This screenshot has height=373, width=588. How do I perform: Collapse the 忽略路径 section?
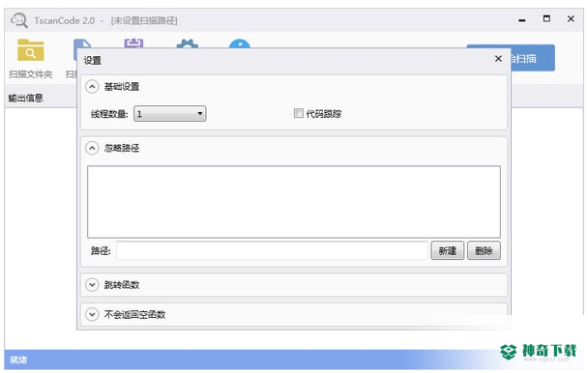coord(92,148)
